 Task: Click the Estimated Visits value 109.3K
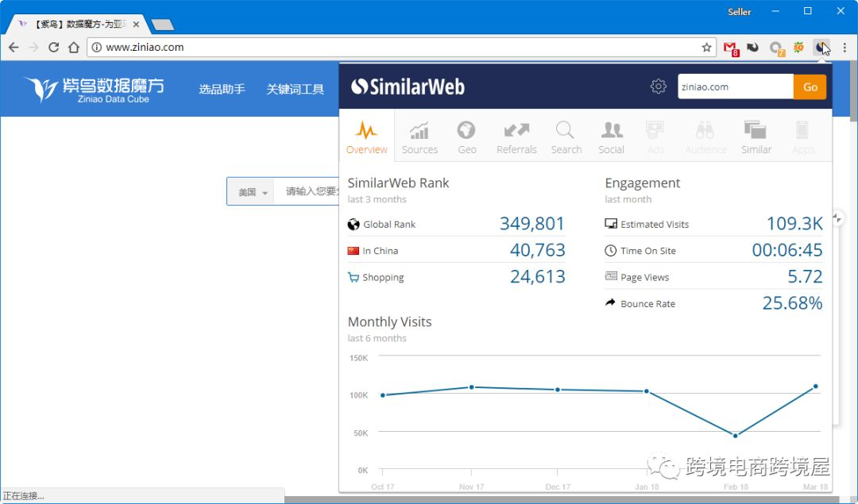794,224
